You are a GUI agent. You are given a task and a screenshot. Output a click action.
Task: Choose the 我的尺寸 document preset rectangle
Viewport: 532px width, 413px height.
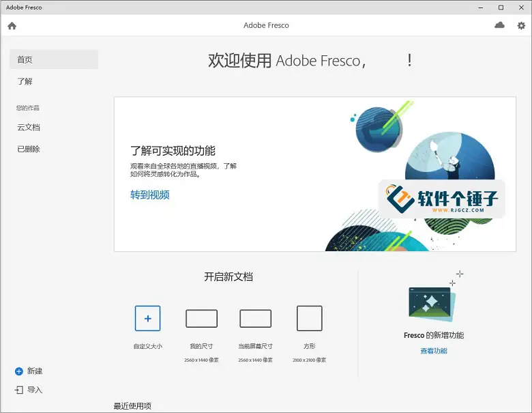201,318
